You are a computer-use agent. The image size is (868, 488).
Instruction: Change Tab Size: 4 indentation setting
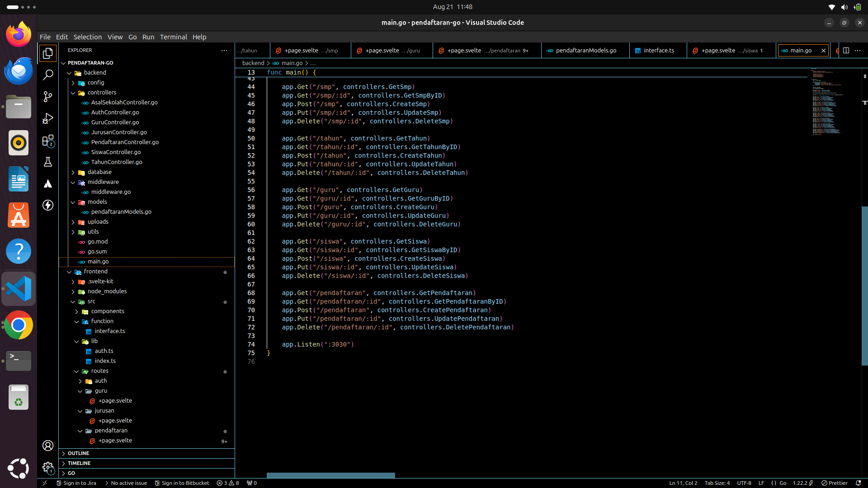(717, 483)
